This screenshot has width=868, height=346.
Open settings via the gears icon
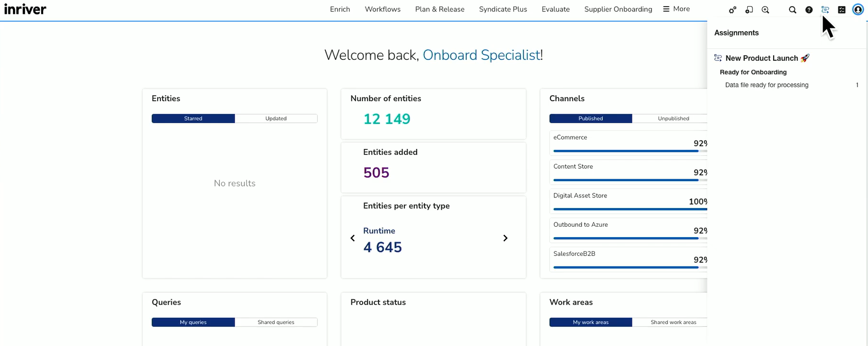click(x=732, y=10)
